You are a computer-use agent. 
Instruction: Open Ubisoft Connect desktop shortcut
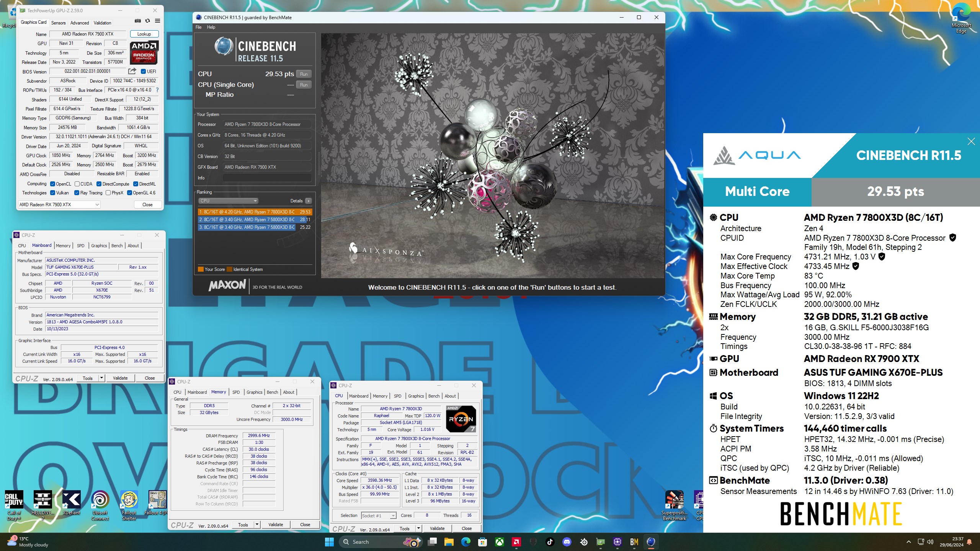[x=100, y=505]
